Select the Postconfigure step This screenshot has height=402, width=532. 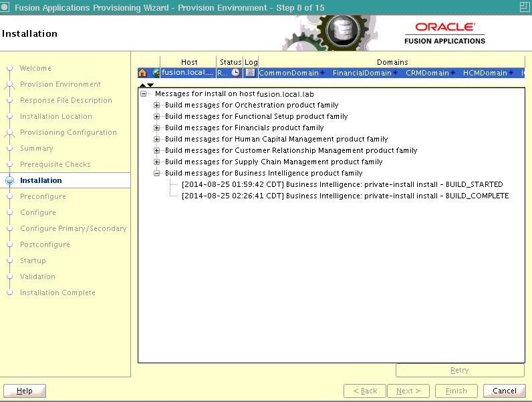pos(45,244)
